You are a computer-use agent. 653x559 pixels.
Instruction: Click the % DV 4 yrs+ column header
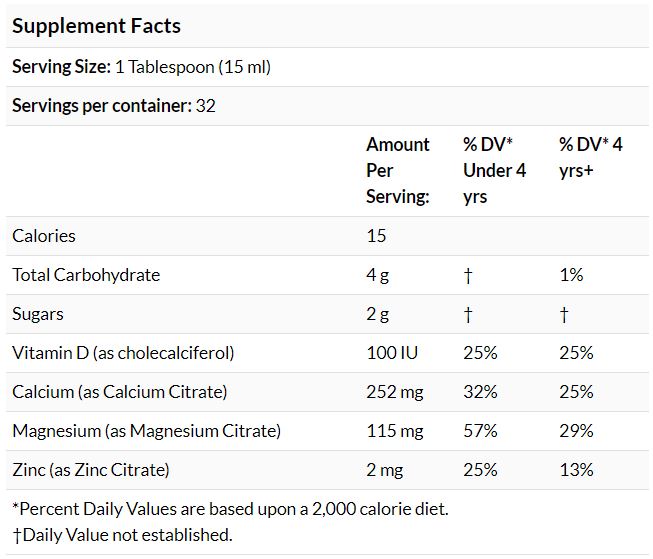tap(591, 157)
